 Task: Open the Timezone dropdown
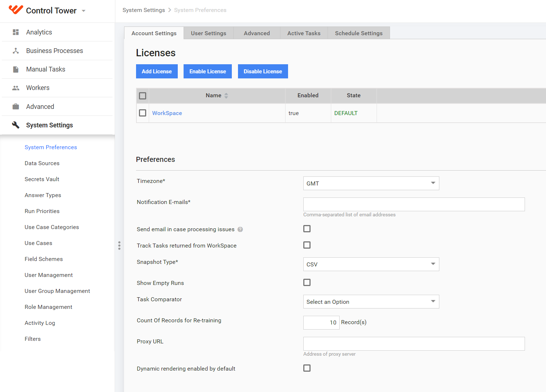click(371, 183)
